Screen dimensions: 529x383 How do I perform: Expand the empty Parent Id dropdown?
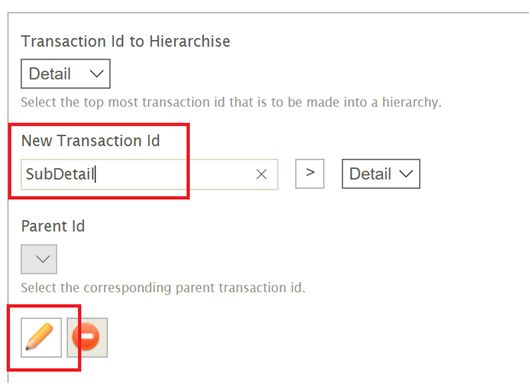(x=39, y=259)
